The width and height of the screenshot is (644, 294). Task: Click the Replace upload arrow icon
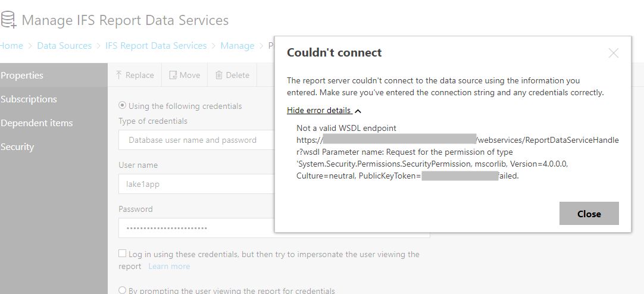[118, 75]
